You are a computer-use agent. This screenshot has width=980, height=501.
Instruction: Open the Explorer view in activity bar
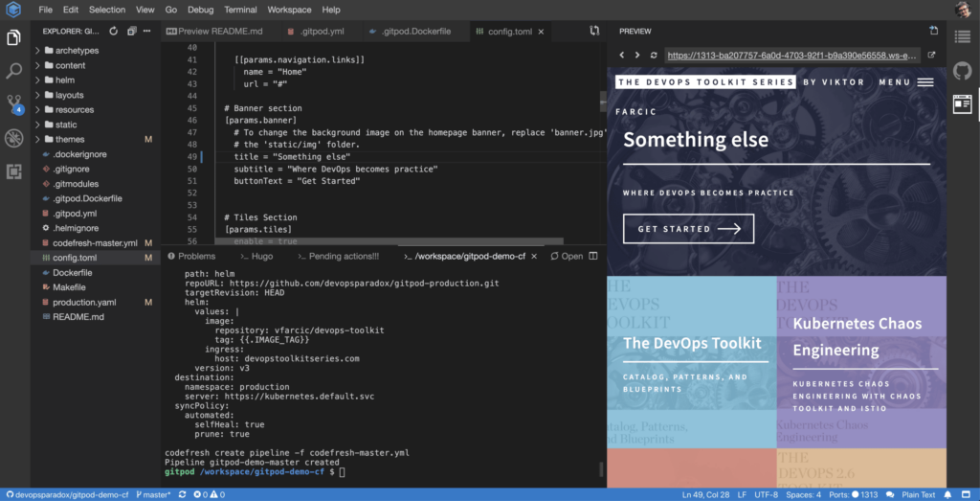point(13,38)
